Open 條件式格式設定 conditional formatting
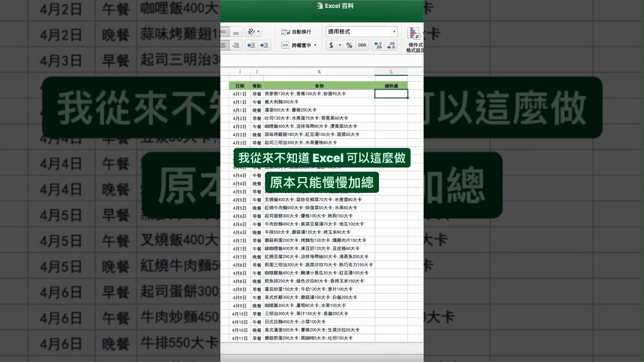 coord(415,40)
